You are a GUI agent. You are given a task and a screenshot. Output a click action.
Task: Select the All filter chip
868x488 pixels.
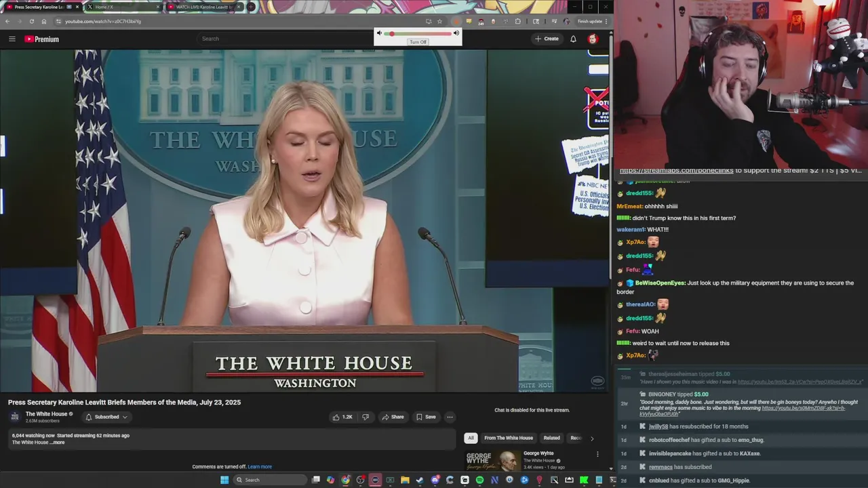[x=471, y=438]
